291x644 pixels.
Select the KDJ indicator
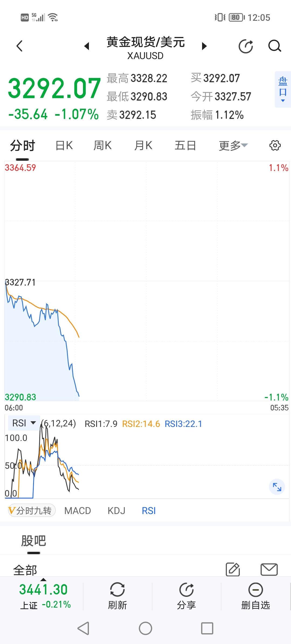pyautogui.click(x=116, y=511)
